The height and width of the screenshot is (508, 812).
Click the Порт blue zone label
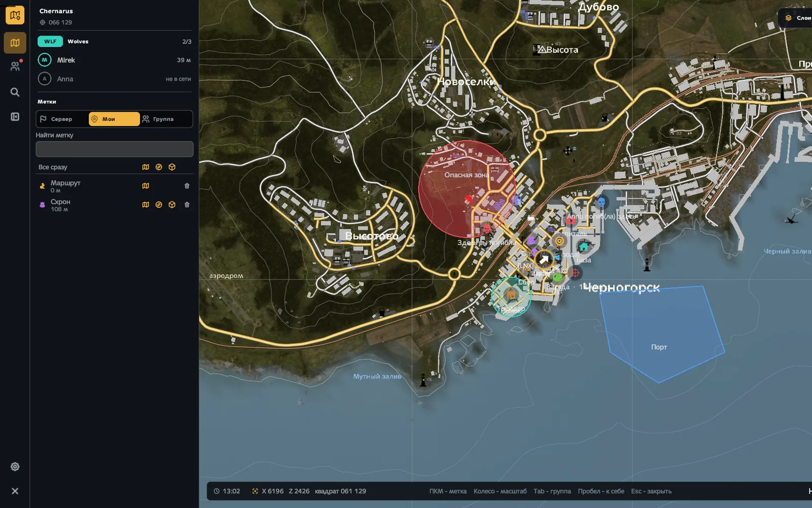point(659,347)
